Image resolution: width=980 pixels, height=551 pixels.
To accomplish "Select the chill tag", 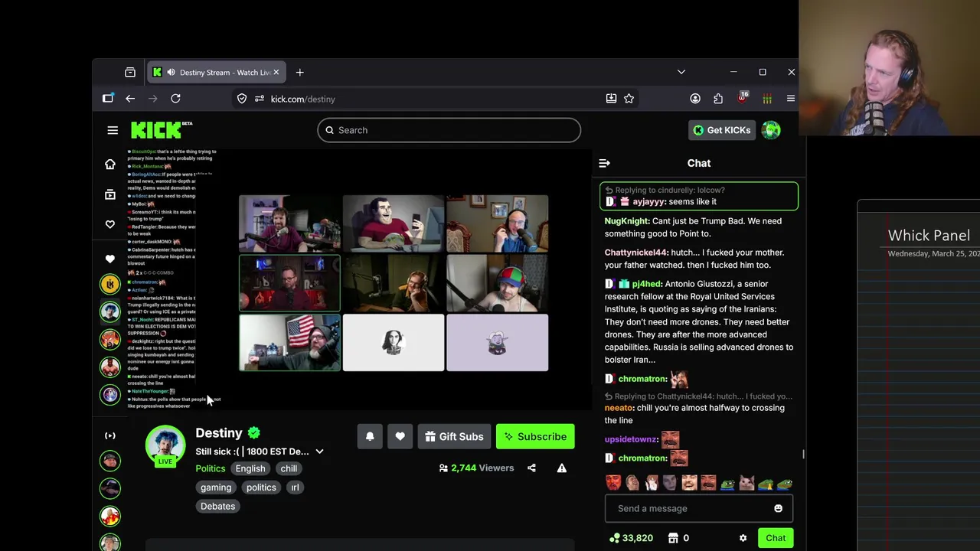I will tap(289, 468).
